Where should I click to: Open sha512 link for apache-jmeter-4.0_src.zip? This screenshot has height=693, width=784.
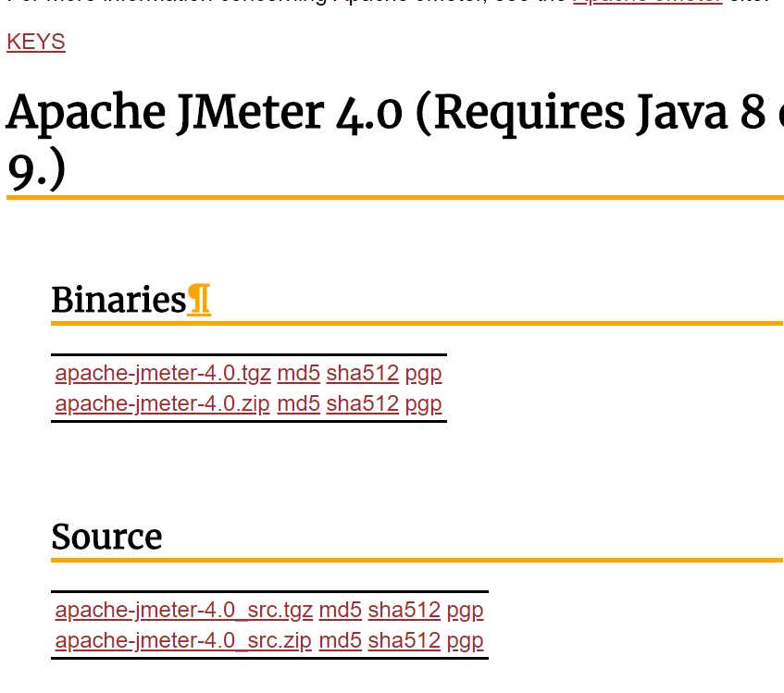[x=404, y=641]
